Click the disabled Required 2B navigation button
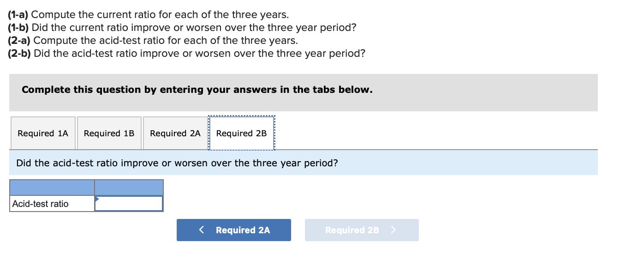The height and width of the screenshot is (279, 644). pos(361,230)
